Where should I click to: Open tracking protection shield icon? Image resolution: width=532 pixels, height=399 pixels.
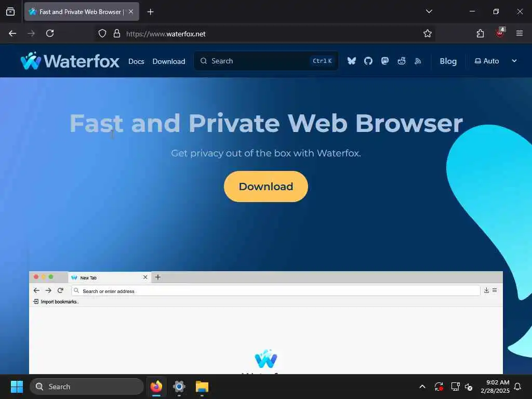click(x=102, y=34)
